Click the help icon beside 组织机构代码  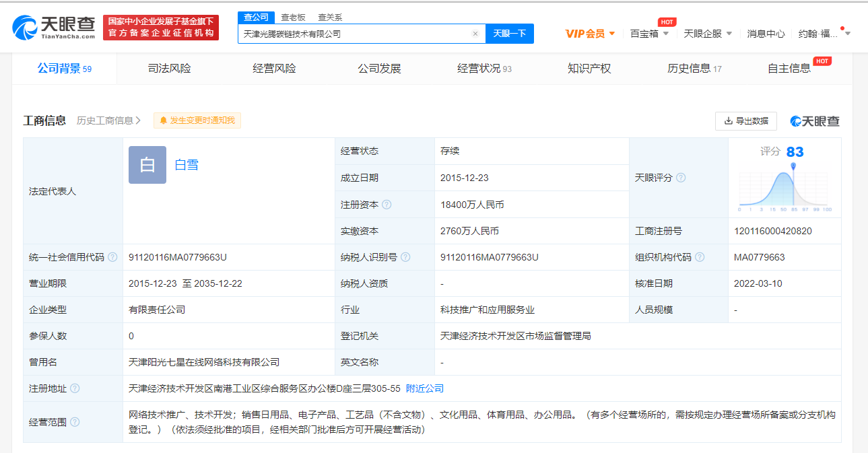click(700, 257)
